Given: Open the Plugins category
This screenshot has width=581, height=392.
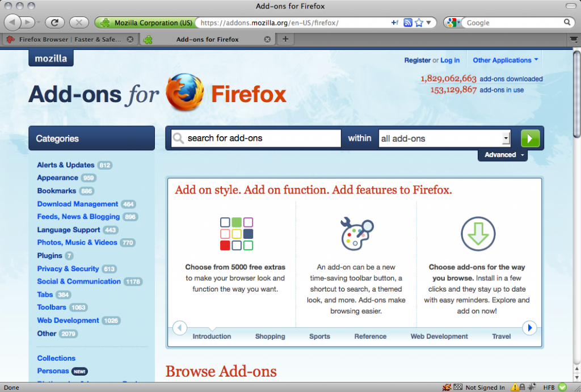Looking at the screenshot, I should tap(50, 256).
